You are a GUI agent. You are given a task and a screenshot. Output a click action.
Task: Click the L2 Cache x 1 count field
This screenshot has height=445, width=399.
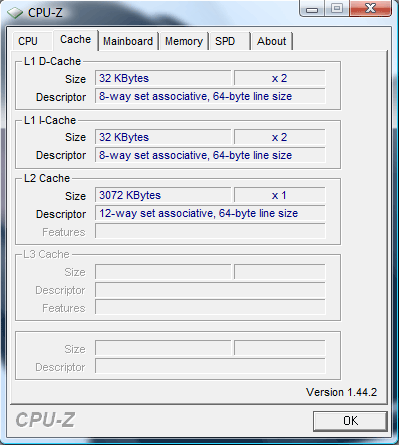(x=279, y=195)
